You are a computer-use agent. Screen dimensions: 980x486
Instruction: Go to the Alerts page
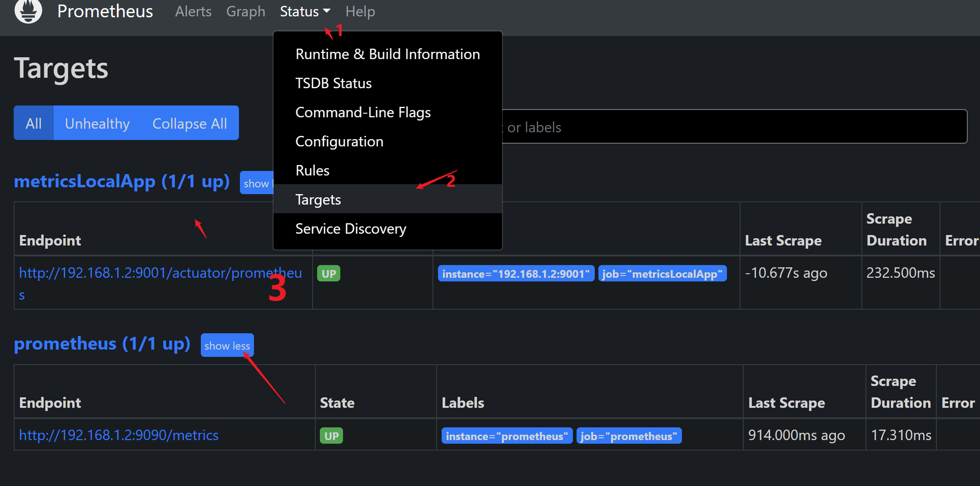193,11
